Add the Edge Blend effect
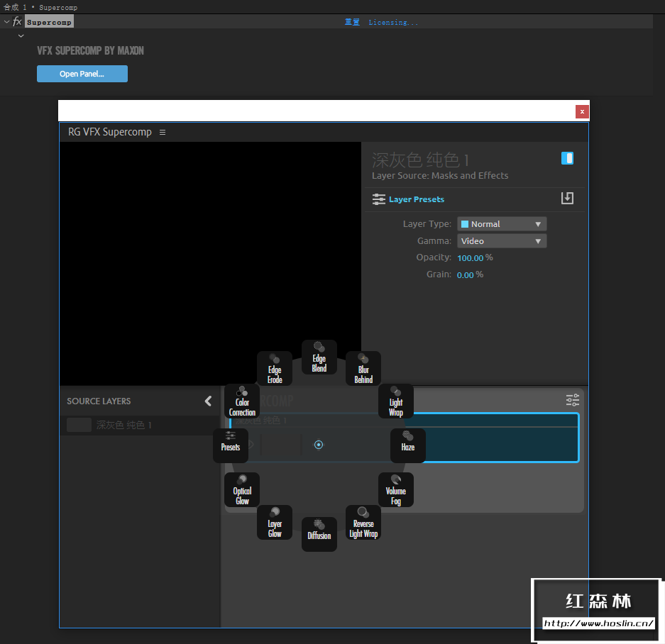The height and width of the screenshot is (644, 665). [x=319, y=357]
